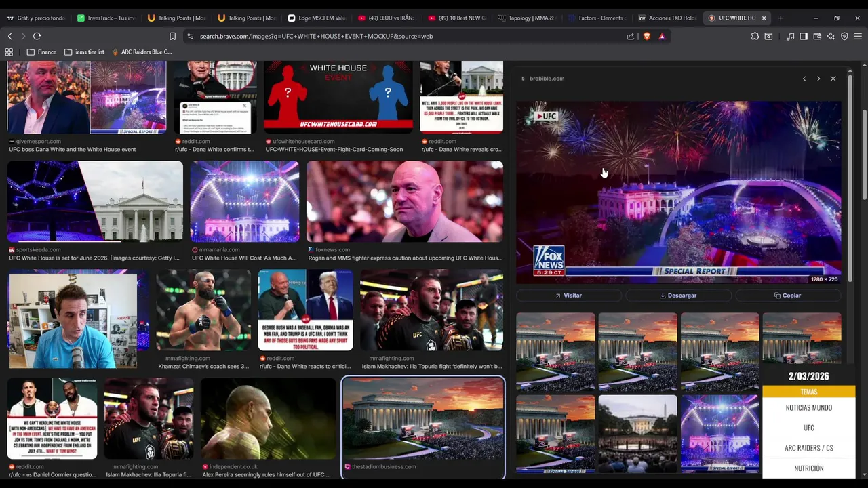Open Khamzat Chimaev's coach result image
Image resolution: width=868 pixels, height=488 pixels.
[203, 310]
